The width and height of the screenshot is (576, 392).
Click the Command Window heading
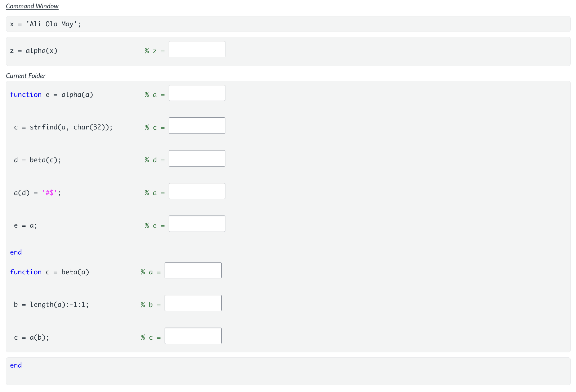click(x=32, y=6)
